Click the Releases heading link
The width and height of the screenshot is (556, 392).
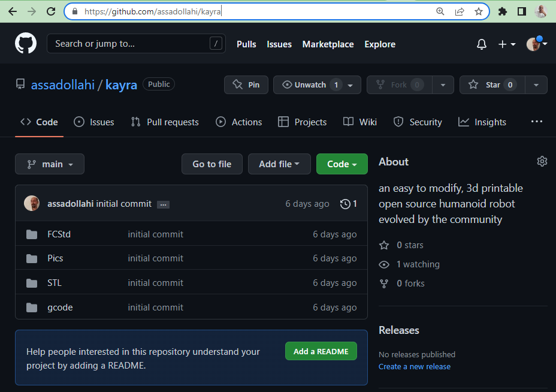[399, 330]
